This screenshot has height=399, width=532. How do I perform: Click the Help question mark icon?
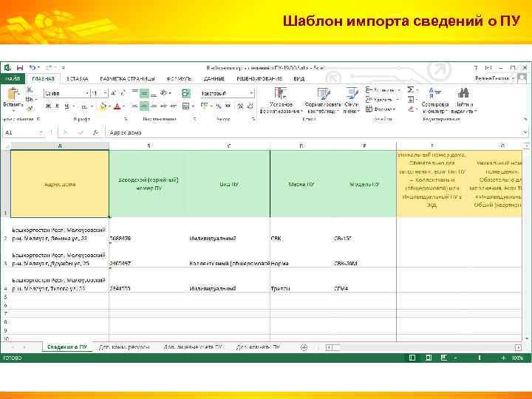coord(476,68)
